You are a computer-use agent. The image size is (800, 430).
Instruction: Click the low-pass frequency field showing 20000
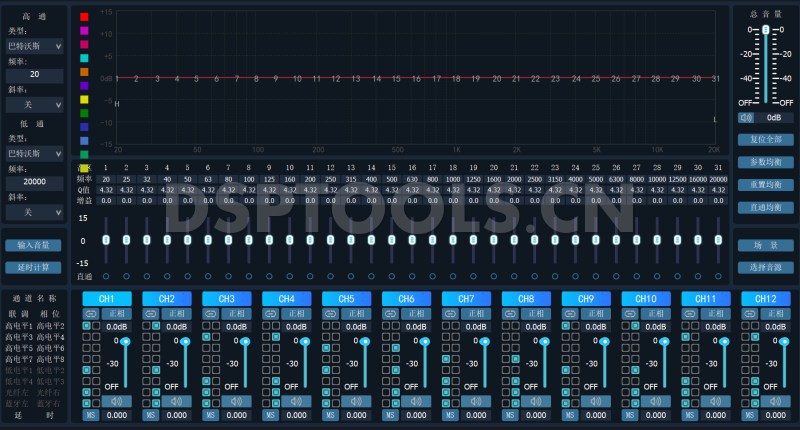pyautogui.click(x=35, y=182)
